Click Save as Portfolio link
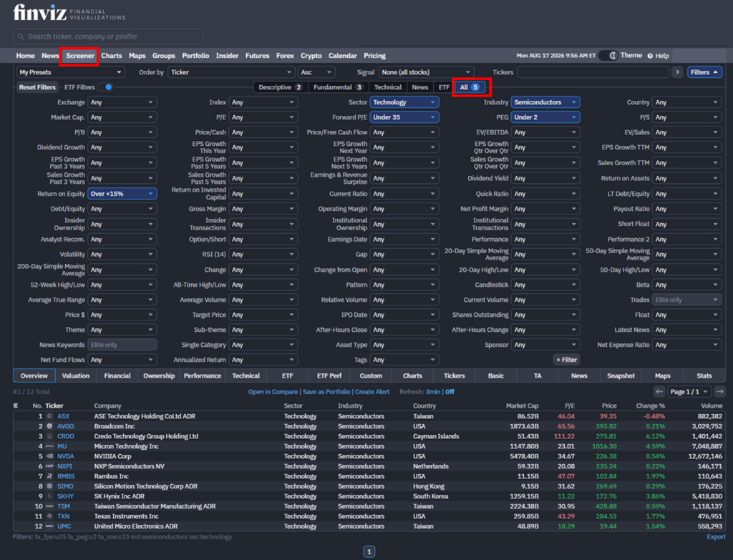Image resolution: width=733 pixels, height=560 pixels. tap(326, 392)
